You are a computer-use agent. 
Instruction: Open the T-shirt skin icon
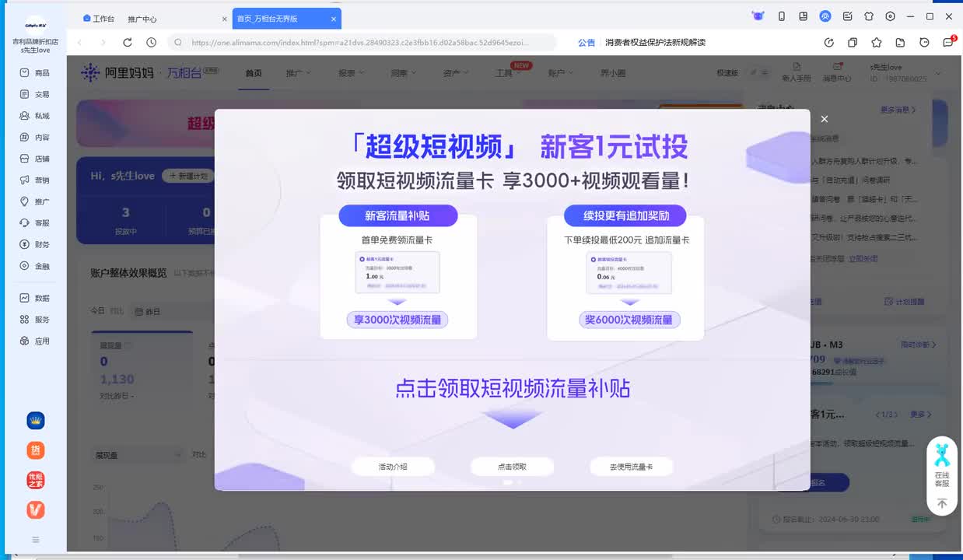pos(869,16)
